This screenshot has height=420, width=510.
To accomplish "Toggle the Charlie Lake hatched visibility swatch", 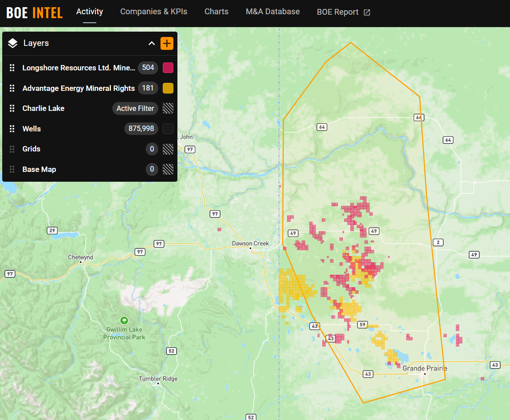I will (x=168, y=108).
